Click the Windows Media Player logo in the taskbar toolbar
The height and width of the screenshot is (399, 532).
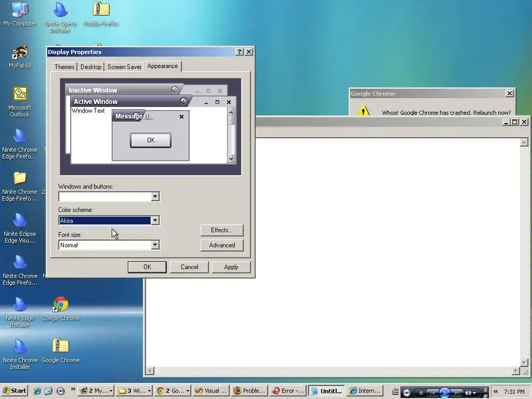coord(406,393)
